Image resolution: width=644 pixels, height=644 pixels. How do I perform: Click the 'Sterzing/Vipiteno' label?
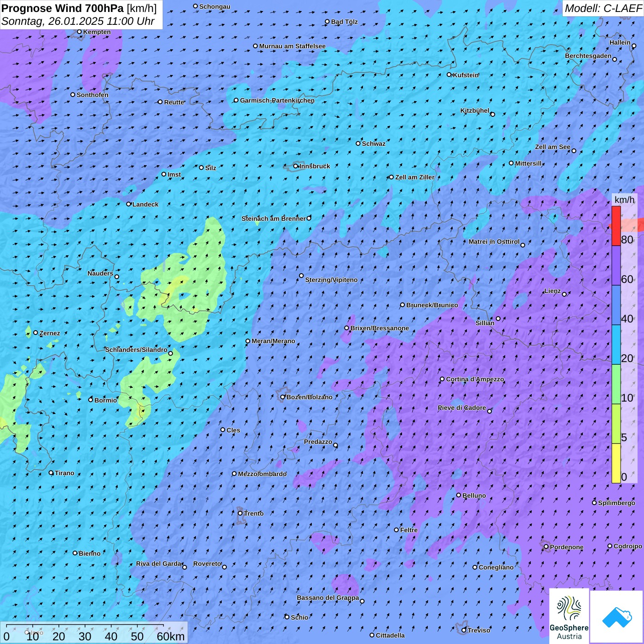click(331, 280)
